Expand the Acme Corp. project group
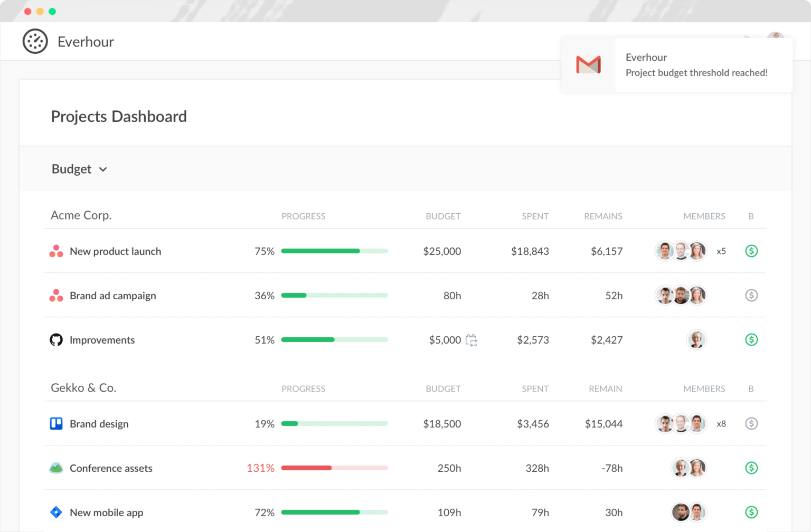The image size is (811, 532). (x=81, y=215)
